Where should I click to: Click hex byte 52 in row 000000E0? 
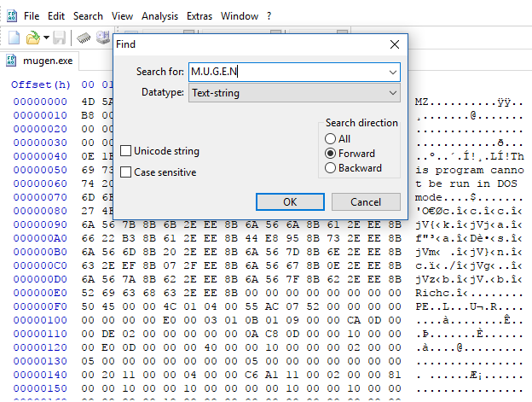[x=88, y=293]
